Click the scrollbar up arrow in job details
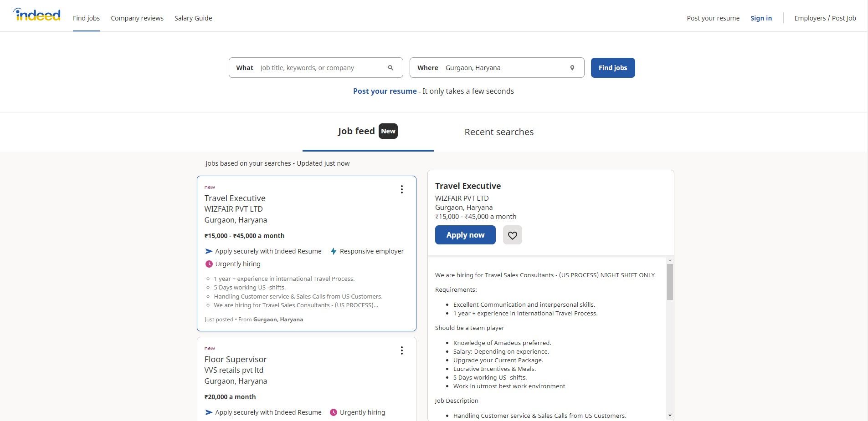Viewport: 868px width, 421px height. [670, 261]
